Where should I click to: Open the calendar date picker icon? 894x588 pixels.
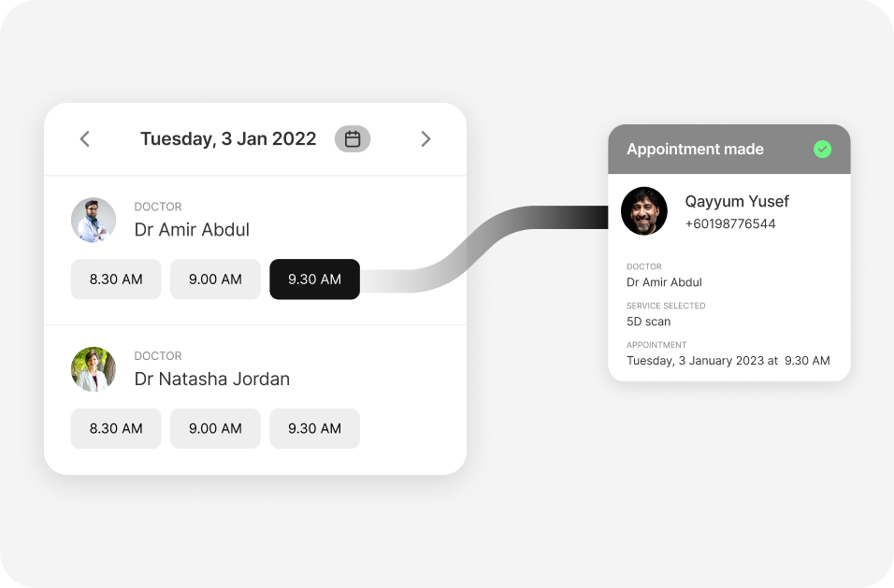pyautogui.click(x=353, y=139)
